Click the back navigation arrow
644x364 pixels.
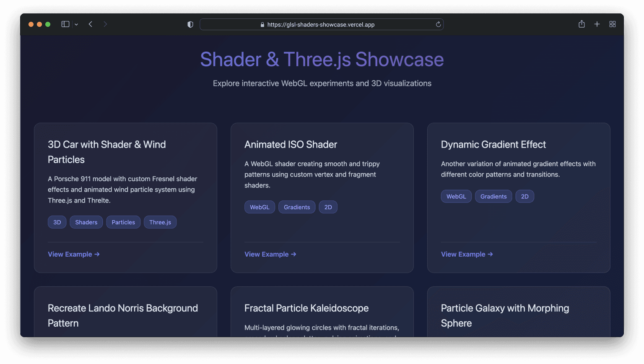point(91,24)
